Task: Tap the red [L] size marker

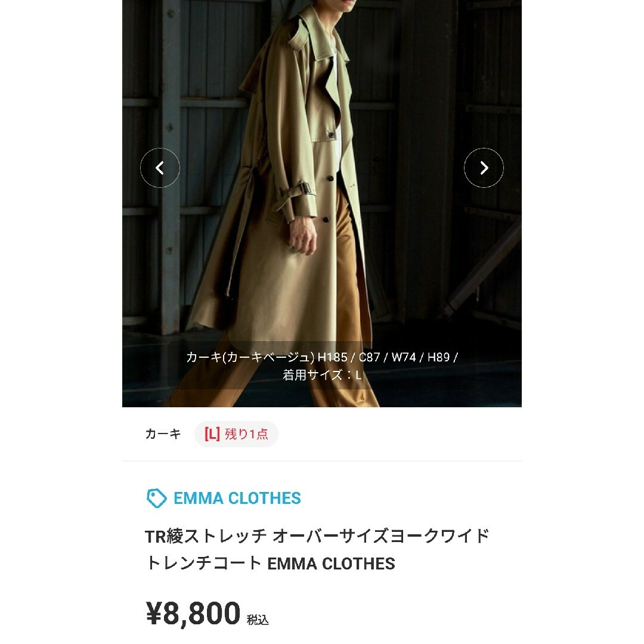Action: point(212,434)
